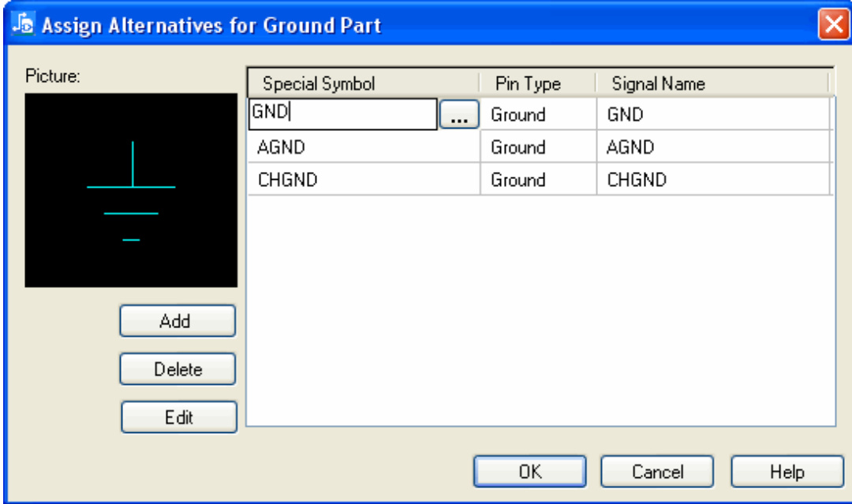Click the ground symbol picture preview

pos(131,190)
